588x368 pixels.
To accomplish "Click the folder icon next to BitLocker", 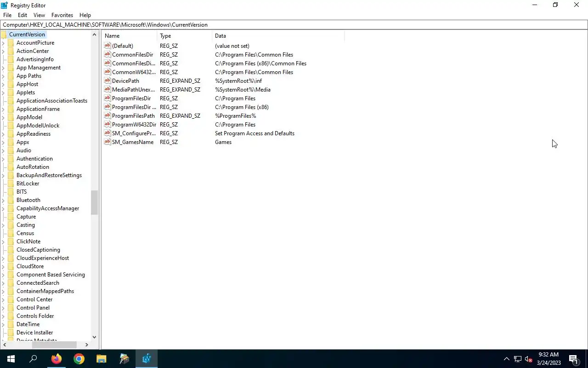I will (x=11, y=184).
